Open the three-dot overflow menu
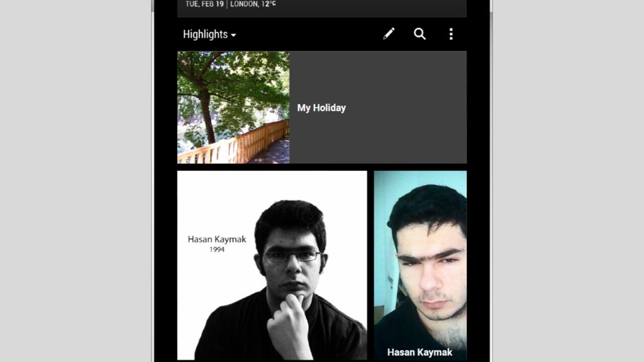Image resolution: width=644 pixels, height=362 pixels. pos(451,34)
